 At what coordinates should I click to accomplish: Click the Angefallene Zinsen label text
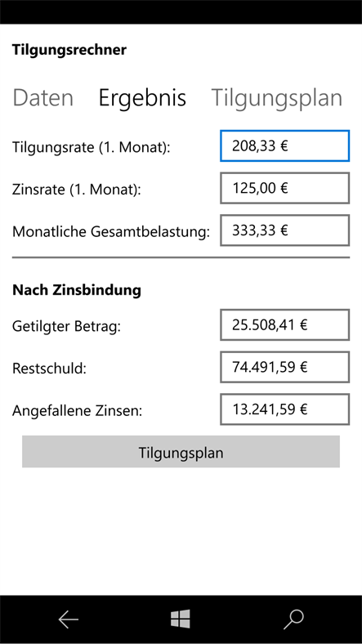pyautogui.click(x=77, y=411)
